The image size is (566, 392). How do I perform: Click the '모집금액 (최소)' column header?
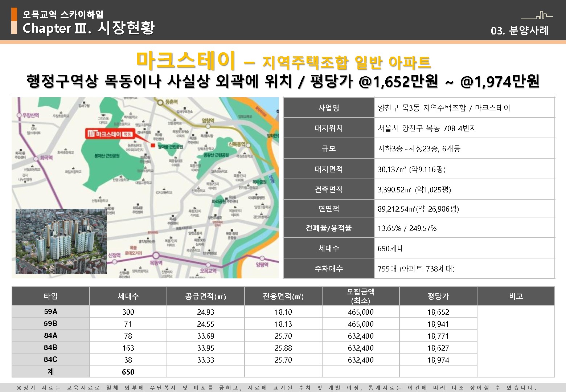pyautogui.click(x=361, y=296)
